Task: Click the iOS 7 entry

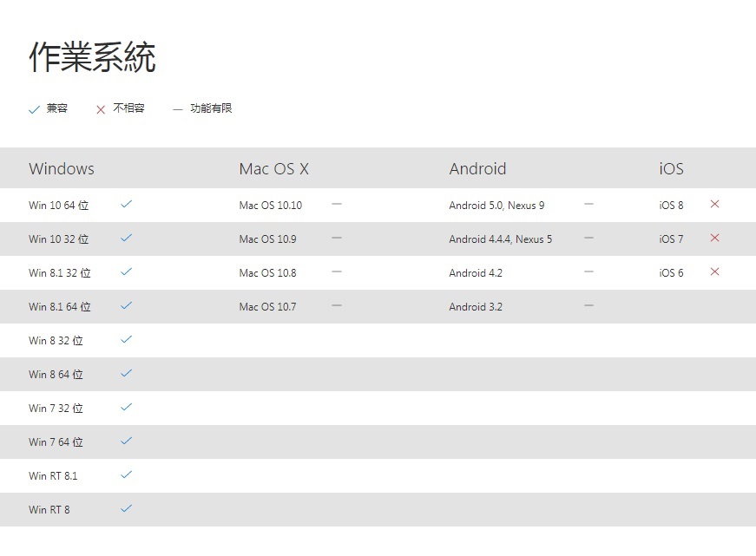Action: 671,239
